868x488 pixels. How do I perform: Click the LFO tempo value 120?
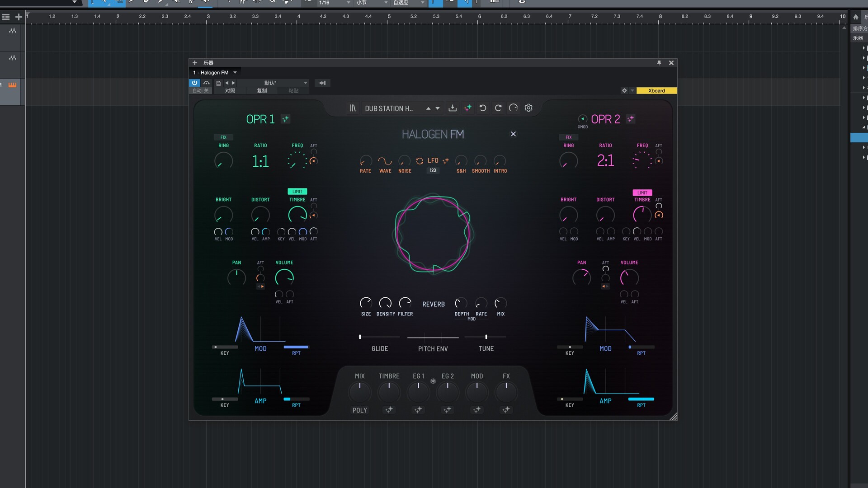click(433, 170)
